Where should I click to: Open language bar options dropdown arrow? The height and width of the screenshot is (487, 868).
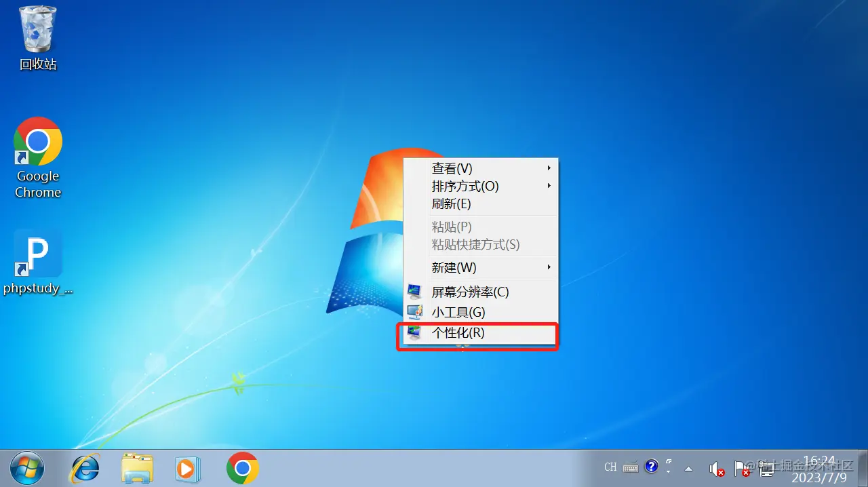(668, 471)
